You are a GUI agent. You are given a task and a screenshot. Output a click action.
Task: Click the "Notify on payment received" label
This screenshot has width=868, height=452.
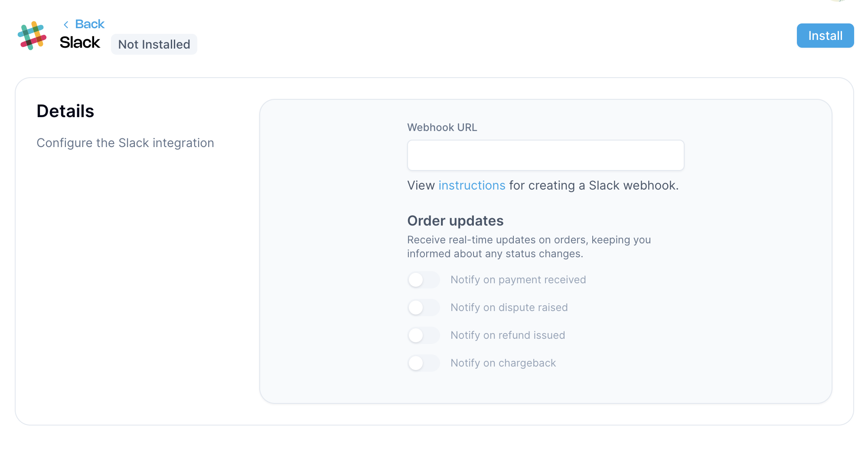(518, 280)
